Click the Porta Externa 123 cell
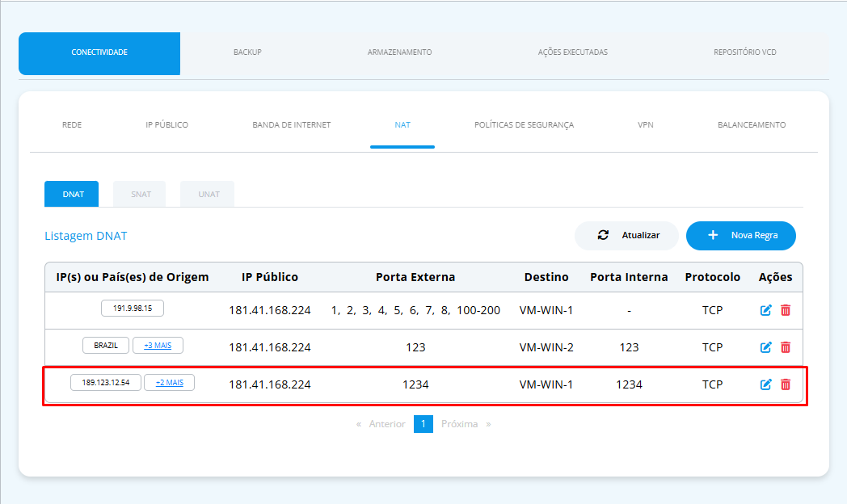 point(415,347)
